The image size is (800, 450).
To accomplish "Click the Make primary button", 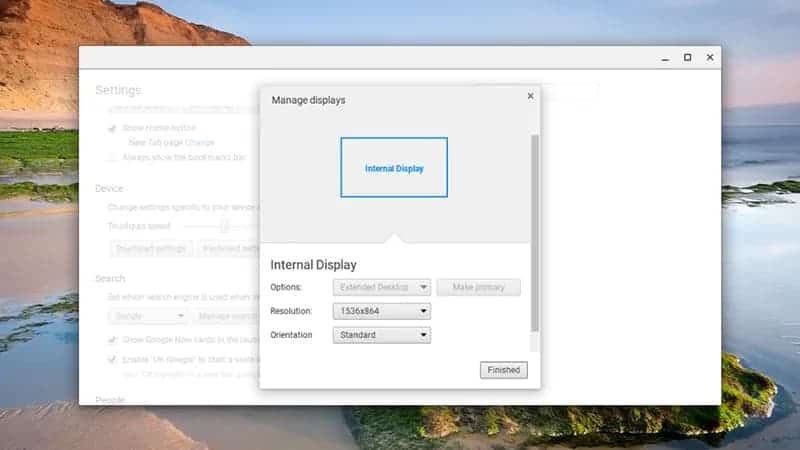I will (478, 288).
